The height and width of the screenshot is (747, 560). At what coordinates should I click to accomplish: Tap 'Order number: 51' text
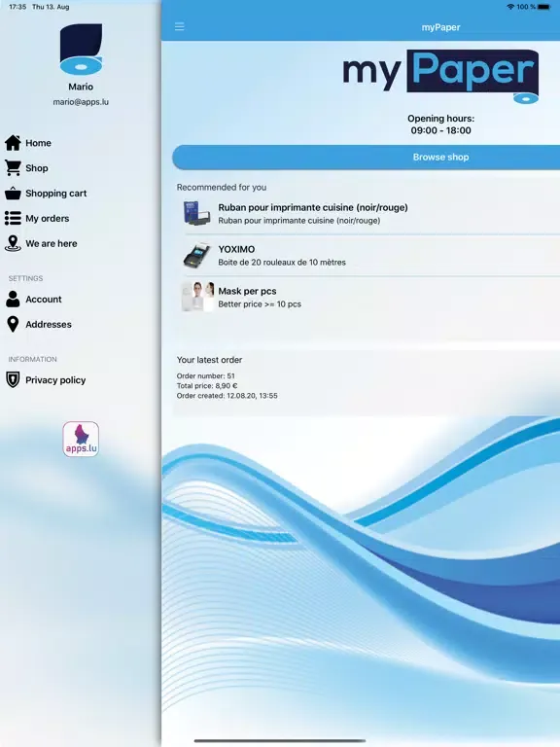[206, 375]
